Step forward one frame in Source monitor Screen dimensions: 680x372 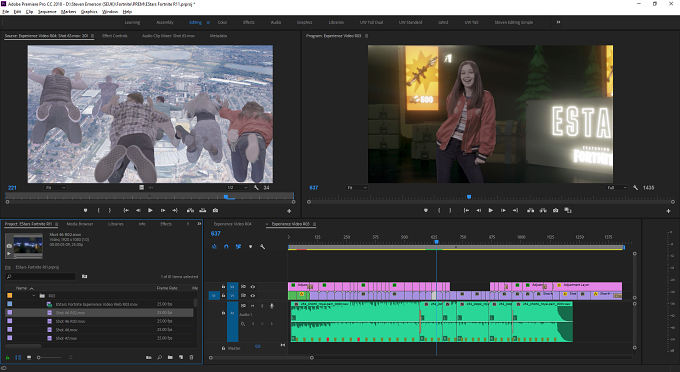click(x=163, y=210)
